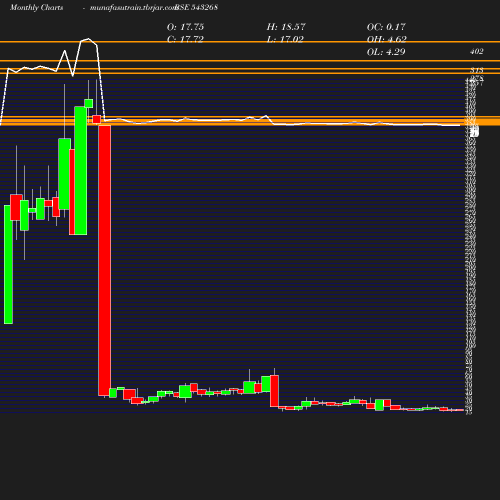The height and width of the screenshot is (500, 500).
Task: Click the high value 'H: 18.57'
Action: [286, 27]
